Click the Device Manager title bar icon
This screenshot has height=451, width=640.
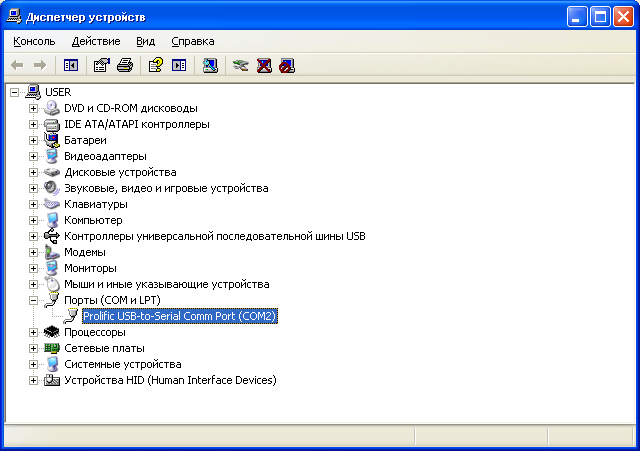click(14, 17)
